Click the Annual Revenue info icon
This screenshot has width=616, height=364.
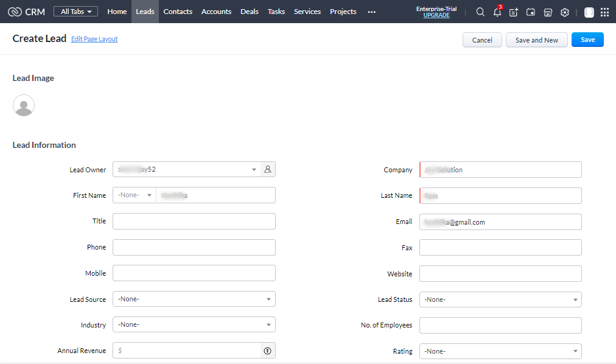click(x=268, y=351)
